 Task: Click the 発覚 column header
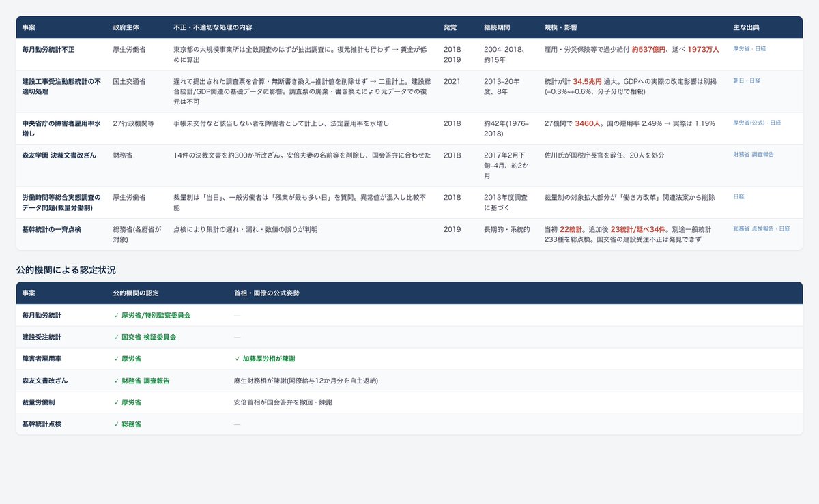[450, 27]
